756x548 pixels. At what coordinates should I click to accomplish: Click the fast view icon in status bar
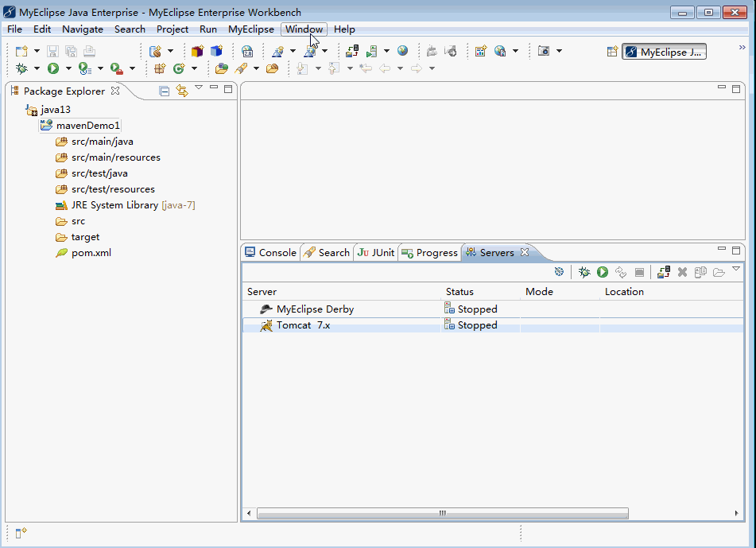(x=21, y=533)
